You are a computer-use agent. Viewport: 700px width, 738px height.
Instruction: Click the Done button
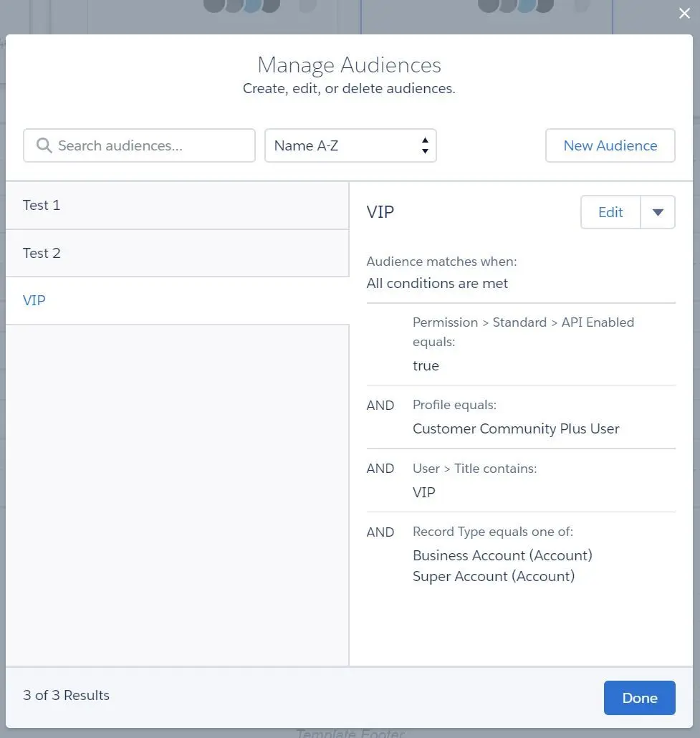tap(639, 698)
